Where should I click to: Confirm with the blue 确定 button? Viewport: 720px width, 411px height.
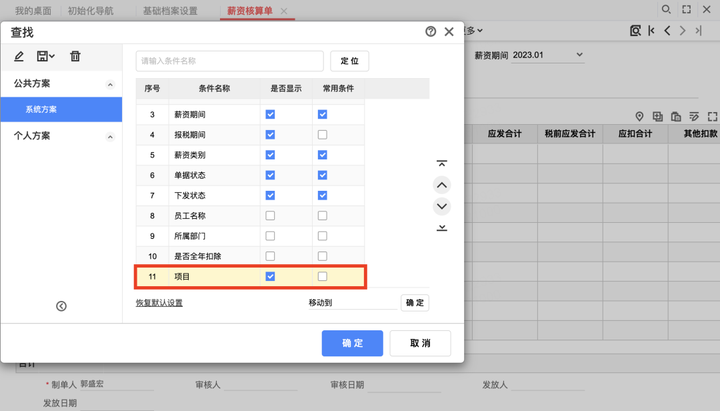(x=352, y=343)
